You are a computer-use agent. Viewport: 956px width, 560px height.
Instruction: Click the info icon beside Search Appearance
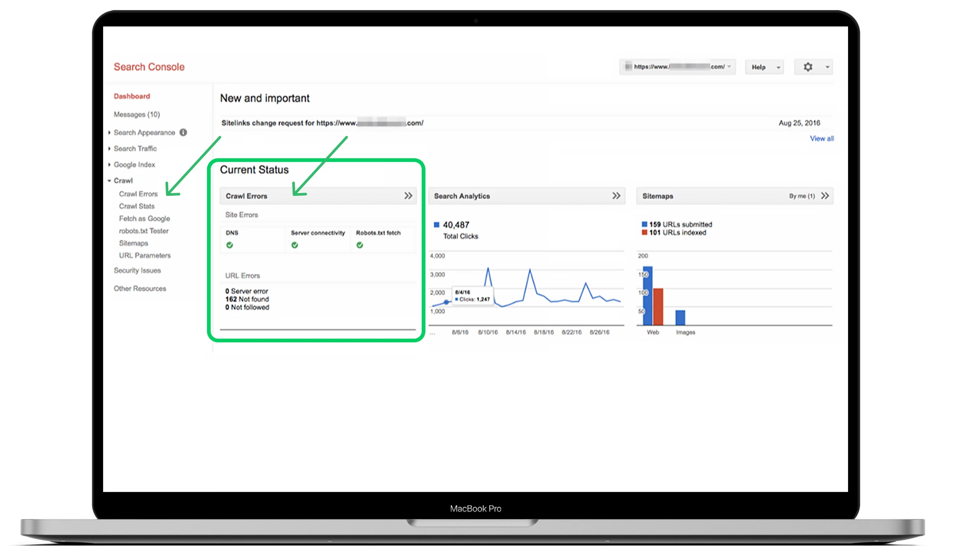pos(184,133)
